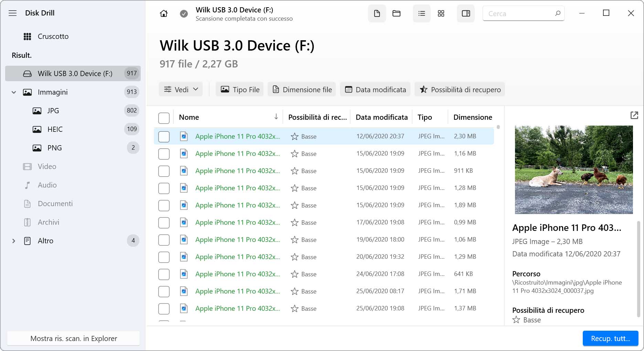Click the star icon in 17/06/2020 19:08 row
The width and height of the screenshot is (644, 351).
(x=294, y=223)
